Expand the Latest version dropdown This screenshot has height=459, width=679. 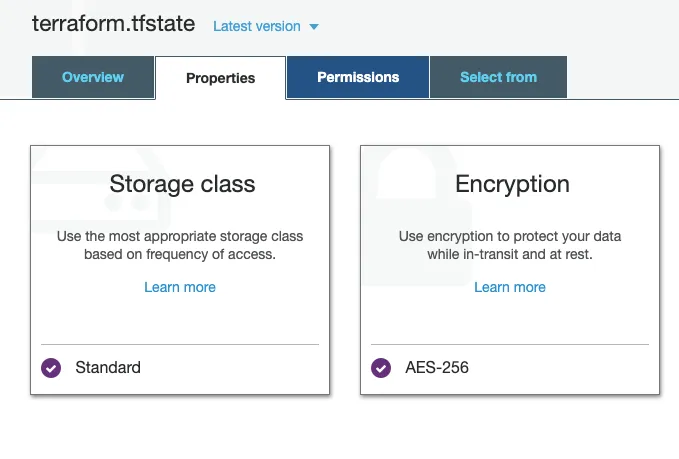pyautogui.click(x=257, y=26)
